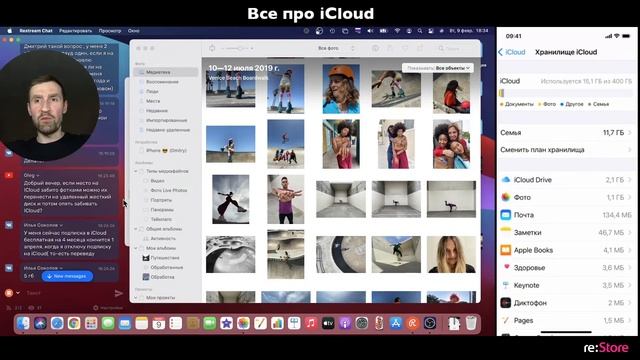Collapse 'Мои альбомы' sidebar group
This screenshot has height=360, width=640.
pyautogui.click(x=136, y=248)
